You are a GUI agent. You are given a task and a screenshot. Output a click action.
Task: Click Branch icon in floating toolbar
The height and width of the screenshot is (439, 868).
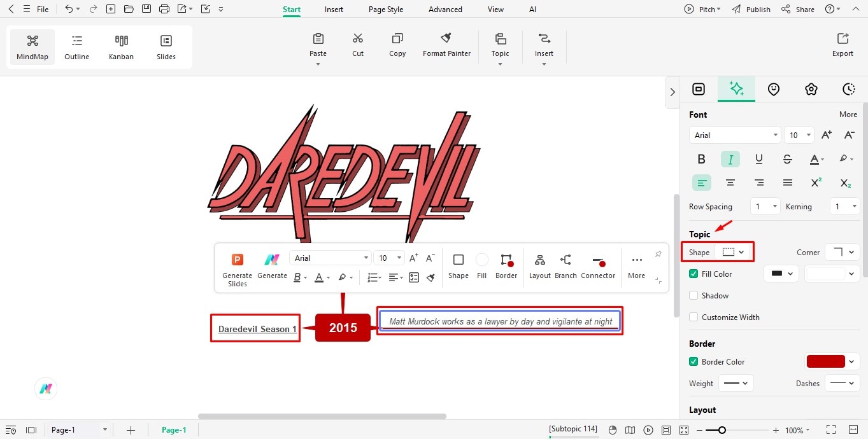[566, 266]
